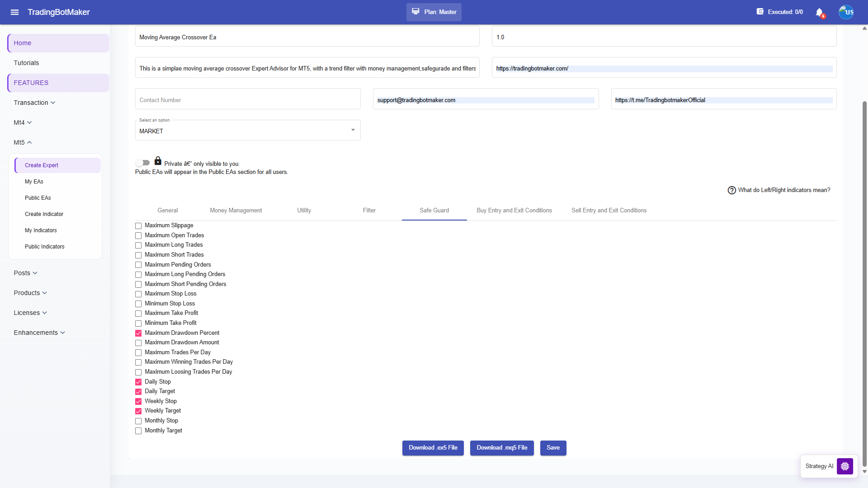This screenshot has height=488, width=868.
Task: Uncheck Maximum Drawdown Percent
Action: 138,333
